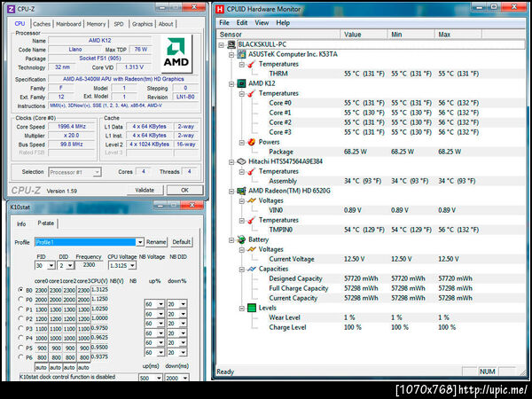532x399 pixels.
Task: Collapse the BLACKSKULL-PC tree node
Action: (222, 45)
